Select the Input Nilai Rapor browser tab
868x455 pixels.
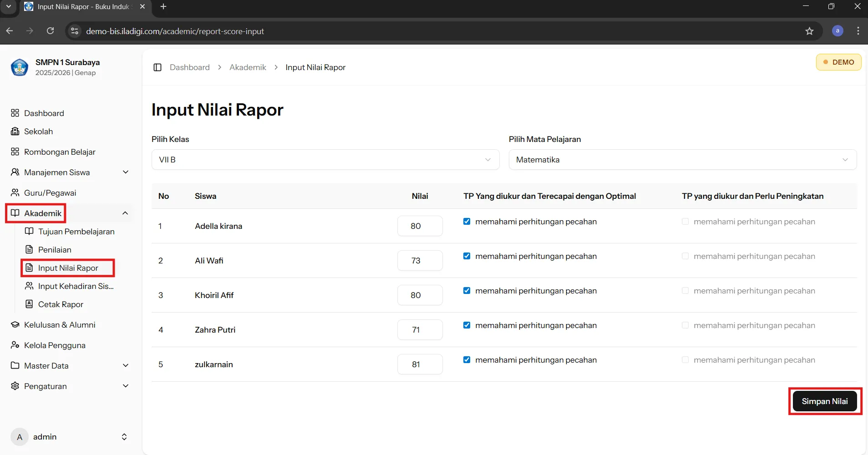(x=85, y=7)
